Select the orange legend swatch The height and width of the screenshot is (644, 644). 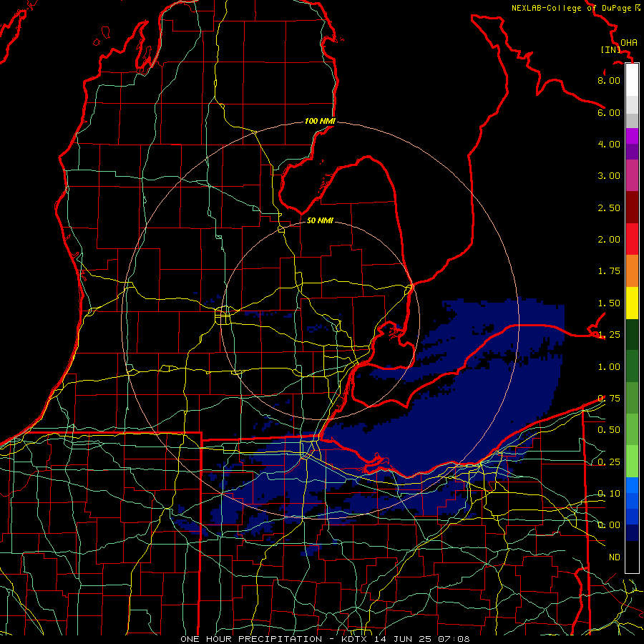tap(632, 271)
